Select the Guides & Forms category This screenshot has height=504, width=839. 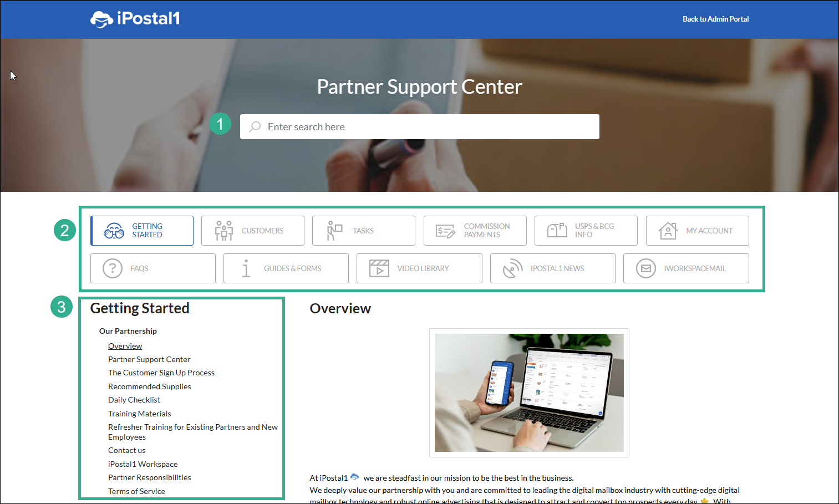(x=286, y=268)
